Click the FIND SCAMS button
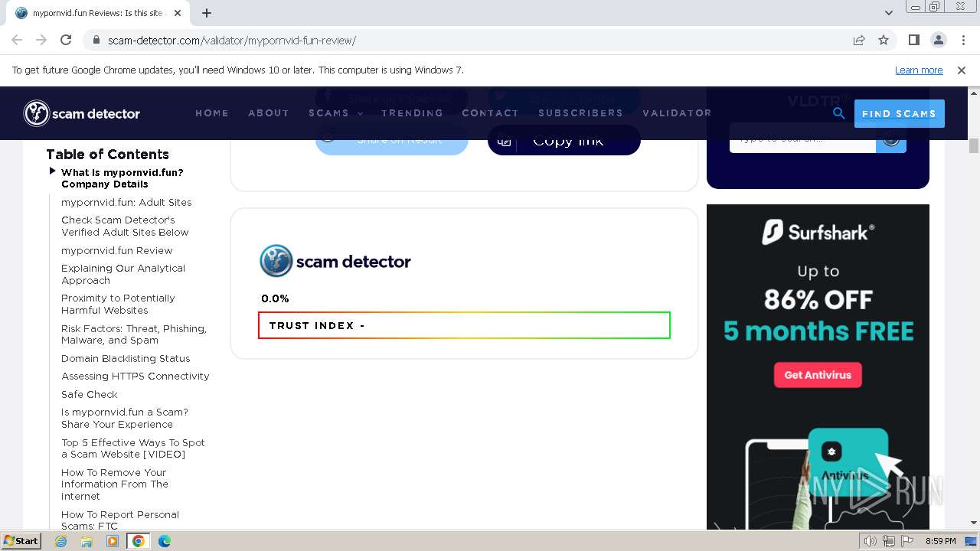The width and height of the screenshot is (980, 551). [x=900, y=113]
